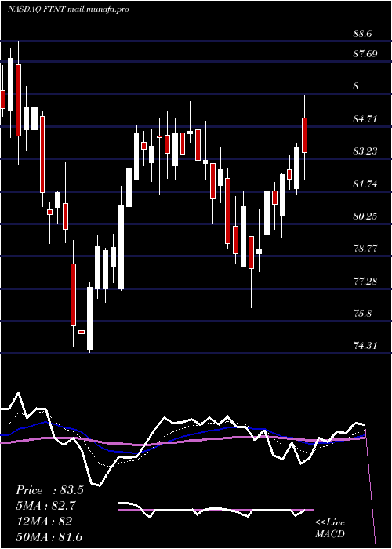This screenshot has height=549, width=392.
Task: Click inside the MACD inset chart box
Action: [x=216, y=510]
